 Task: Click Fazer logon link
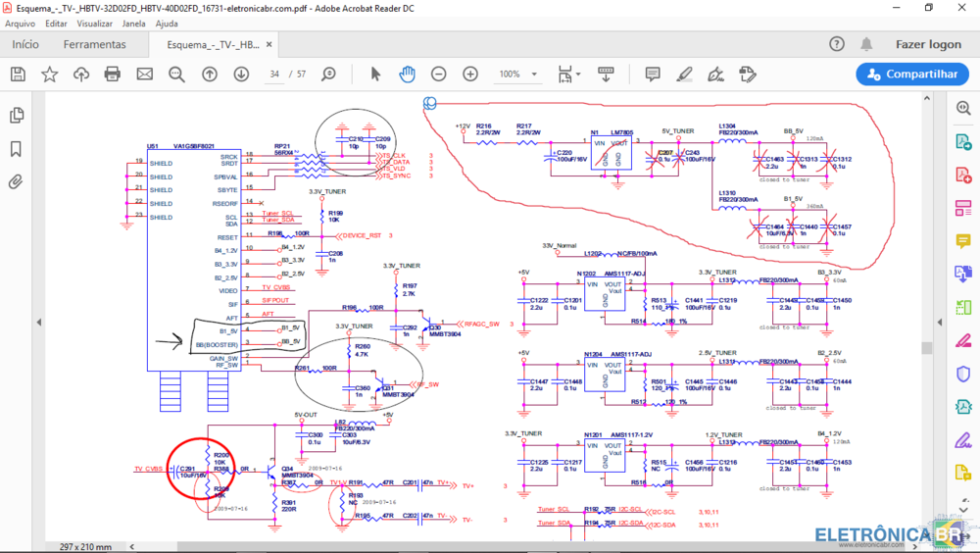[928, 44]
